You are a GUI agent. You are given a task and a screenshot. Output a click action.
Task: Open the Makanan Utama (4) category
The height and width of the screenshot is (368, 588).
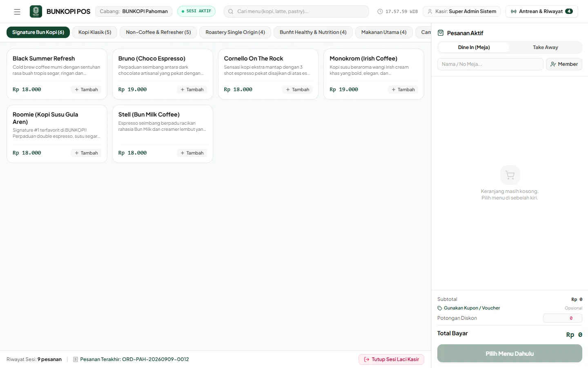384,32
